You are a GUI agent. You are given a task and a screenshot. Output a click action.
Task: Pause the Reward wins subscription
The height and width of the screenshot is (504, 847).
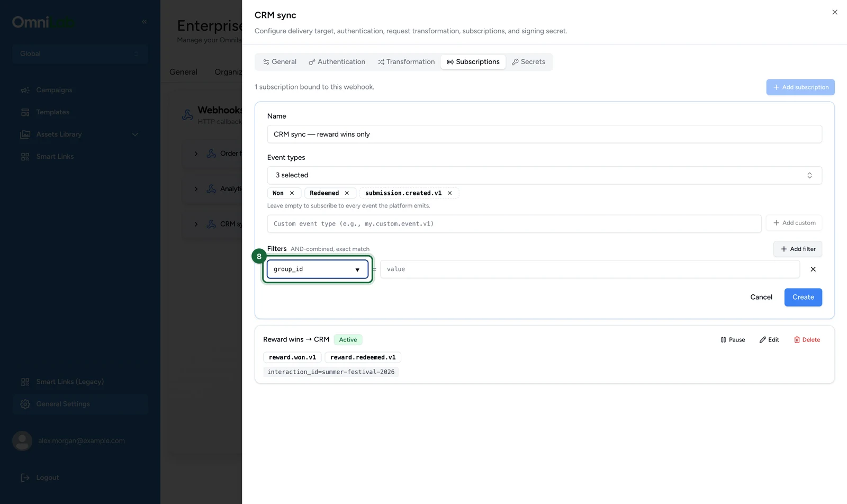click(x=733, y=340)
